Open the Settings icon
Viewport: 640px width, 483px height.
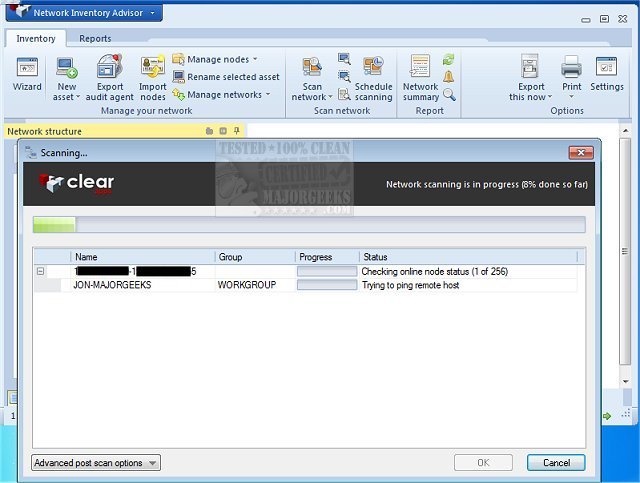click(x=606, y=67)
